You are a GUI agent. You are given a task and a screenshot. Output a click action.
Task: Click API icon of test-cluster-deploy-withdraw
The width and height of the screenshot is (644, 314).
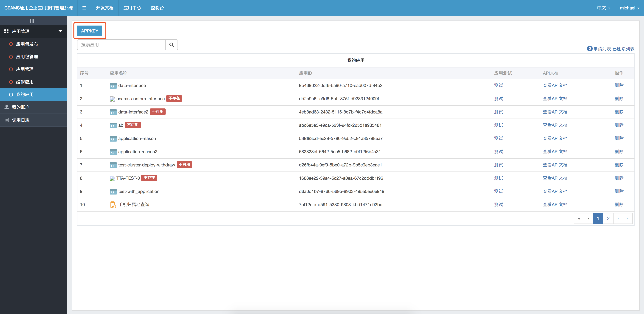pos(113,165)
